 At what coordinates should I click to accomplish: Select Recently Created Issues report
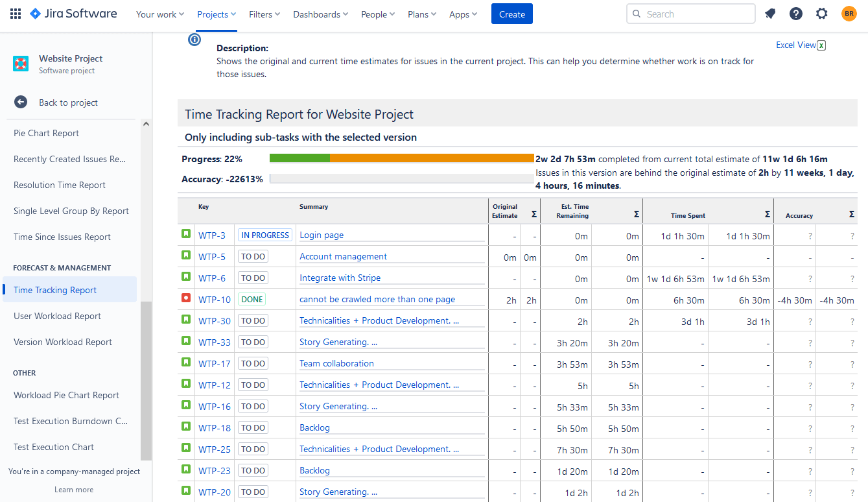tap(70, 159)
